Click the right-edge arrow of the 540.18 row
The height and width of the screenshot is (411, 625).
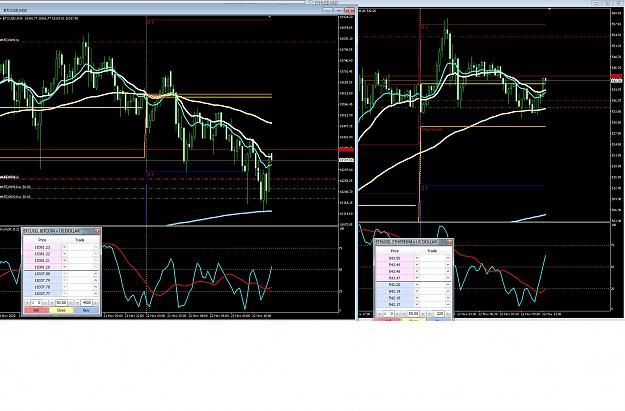point(448,298)
